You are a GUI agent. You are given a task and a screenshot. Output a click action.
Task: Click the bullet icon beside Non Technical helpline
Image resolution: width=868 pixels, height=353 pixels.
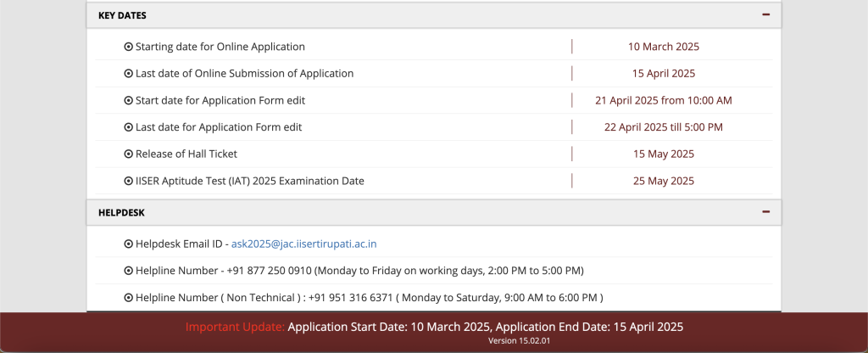pos(129,298)
